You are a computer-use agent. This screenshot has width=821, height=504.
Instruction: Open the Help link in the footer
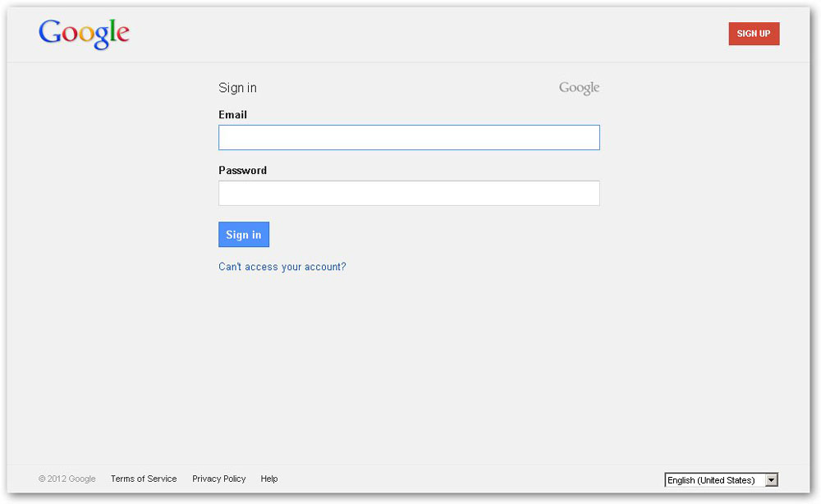(x=269, y=479)
